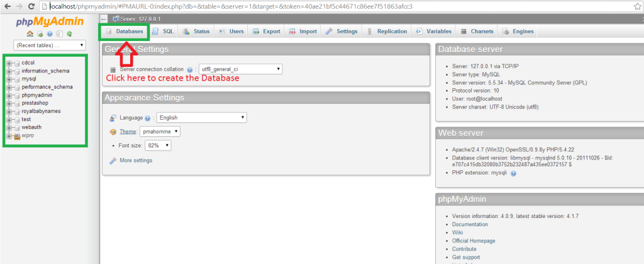Reload the navigation frame green icon
644x264 pixels.
[x=69, y=34]
